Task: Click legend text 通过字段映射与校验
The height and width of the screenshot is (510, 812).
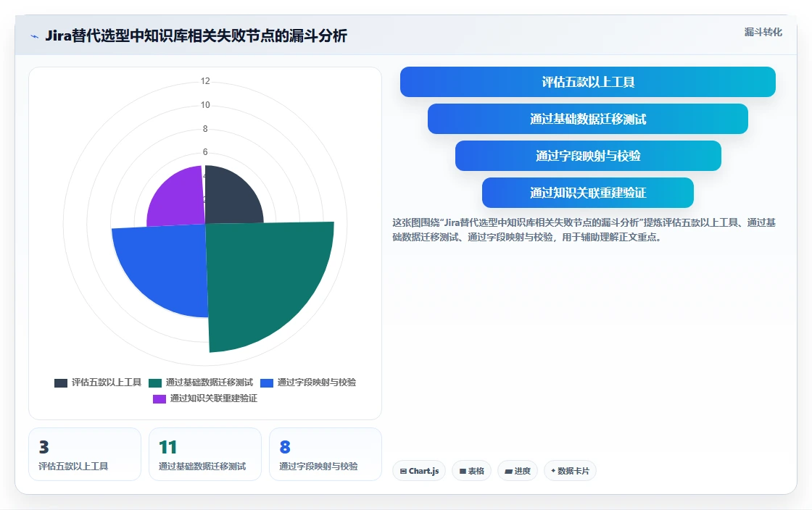Action: click(x=317, y=382)
